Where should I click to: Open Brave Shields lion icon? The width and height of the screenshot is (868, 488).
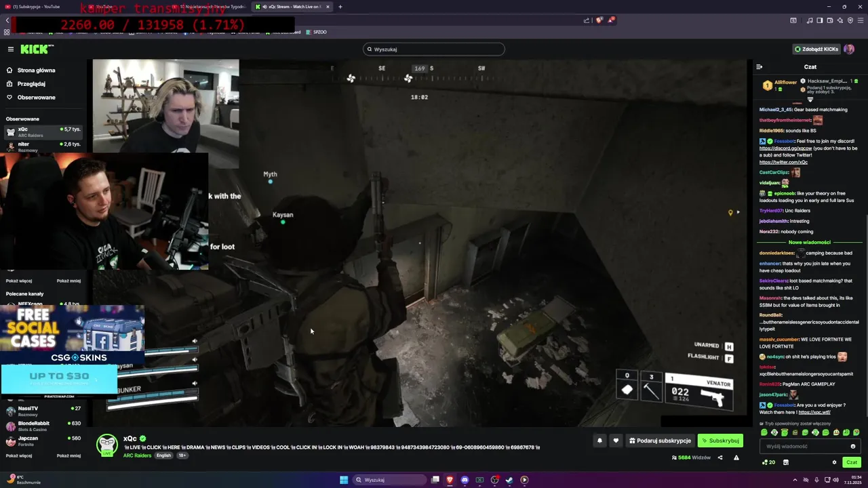point(599,20)
